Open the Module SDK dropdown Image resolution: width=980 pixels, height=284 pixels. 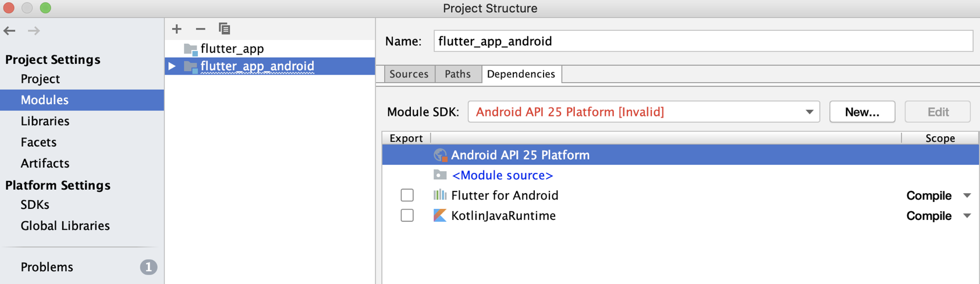(809, 112)
